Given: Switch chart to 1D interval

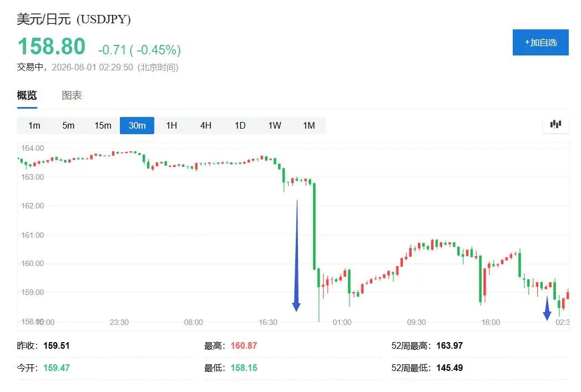Looking at the screenshot, I should [x=240, y=125].
